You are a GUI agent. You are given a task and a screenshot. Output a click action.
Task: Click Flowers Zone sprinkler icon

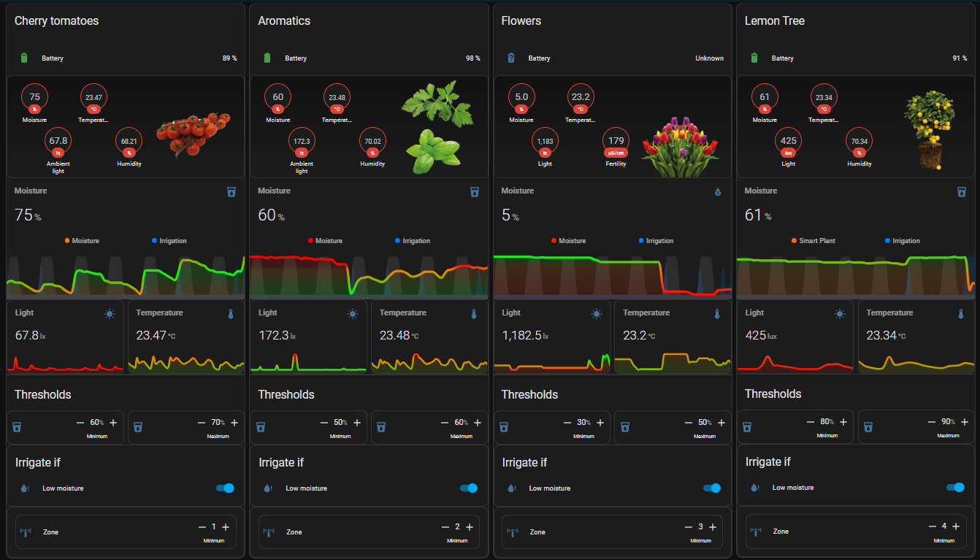[513, 532]
